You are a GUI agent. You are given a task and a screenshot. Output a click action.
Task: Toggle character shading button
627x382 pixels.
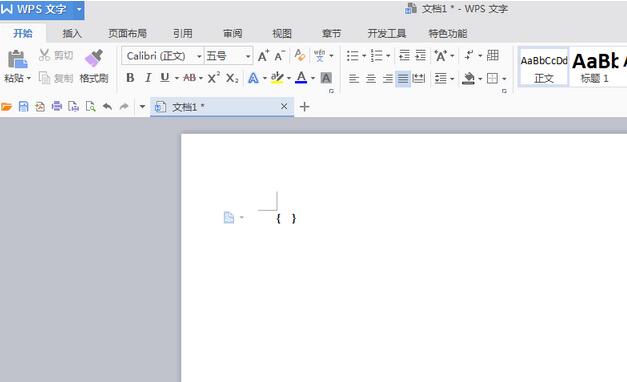coord(326,78)
